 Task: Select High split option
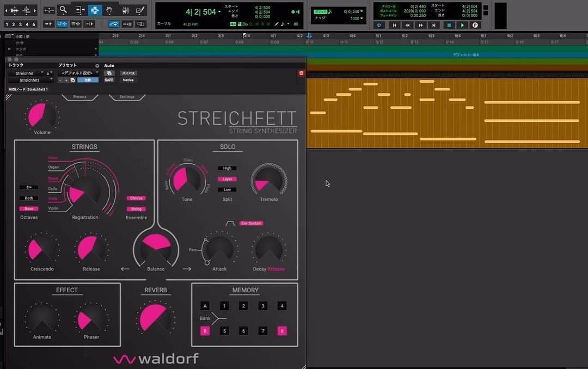pos(227,168)
